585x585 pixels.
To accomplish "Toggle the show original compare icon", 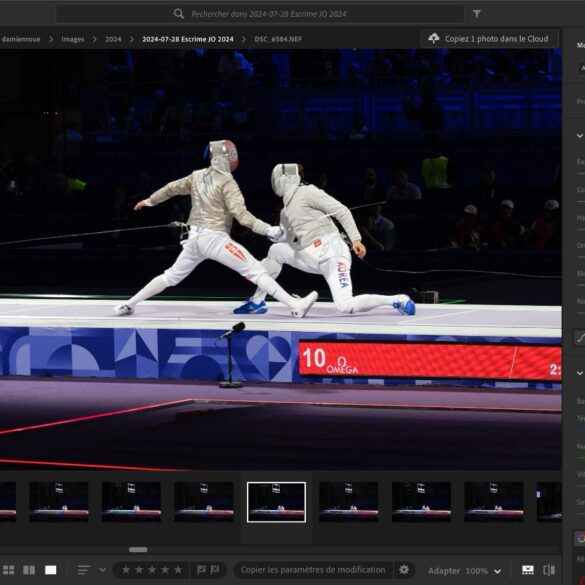I will [549, 570].
